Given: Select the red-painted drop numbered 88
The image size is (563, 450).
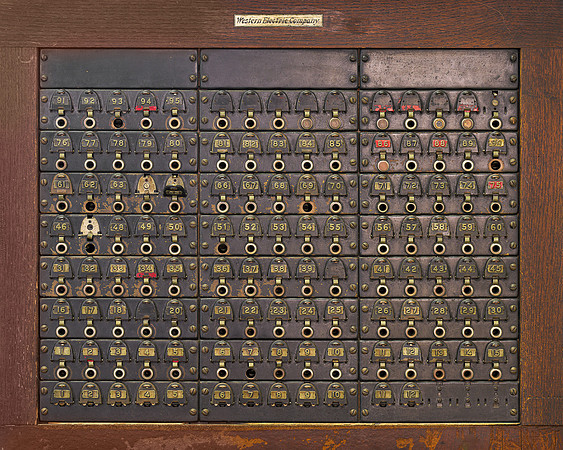Looking at the screenshot, I should pos(439,143).
